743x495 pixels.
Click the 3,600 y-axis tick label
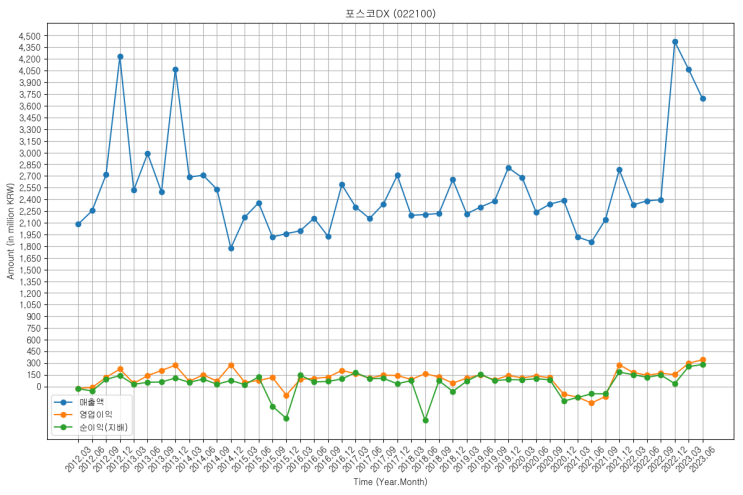point(29,106)
